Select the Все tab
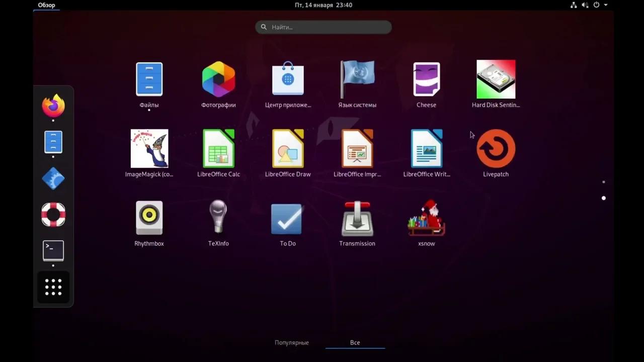 click(355, 342)
